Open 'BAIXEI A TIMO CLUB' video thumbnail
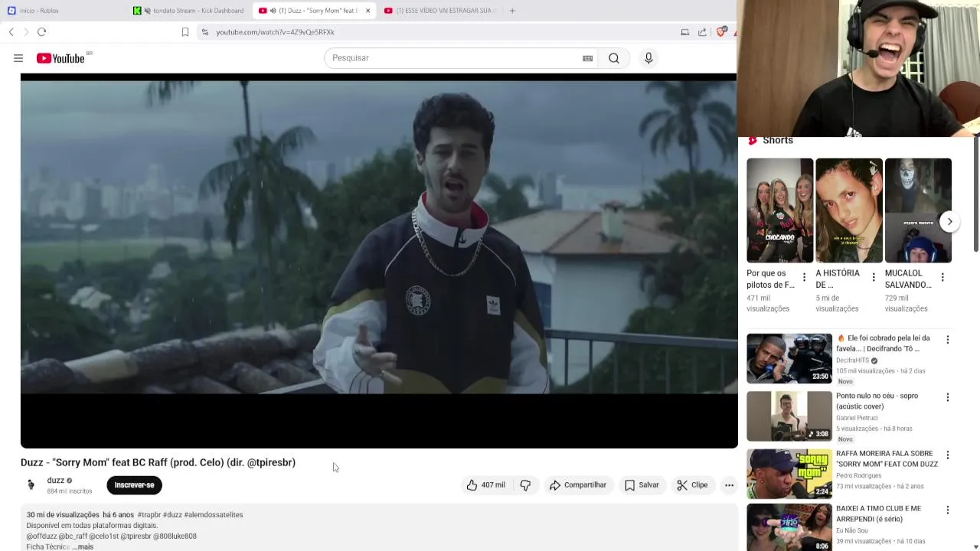980x551 pixels. pyautogui.click(x=789, y=528)
